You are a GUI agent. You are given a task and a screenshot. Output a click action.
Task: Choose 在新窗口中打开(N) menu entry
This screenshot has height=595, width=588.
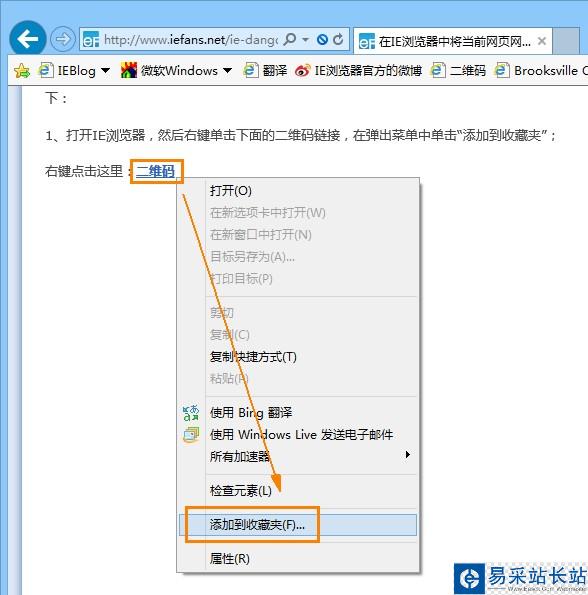(x=299, y=235)
